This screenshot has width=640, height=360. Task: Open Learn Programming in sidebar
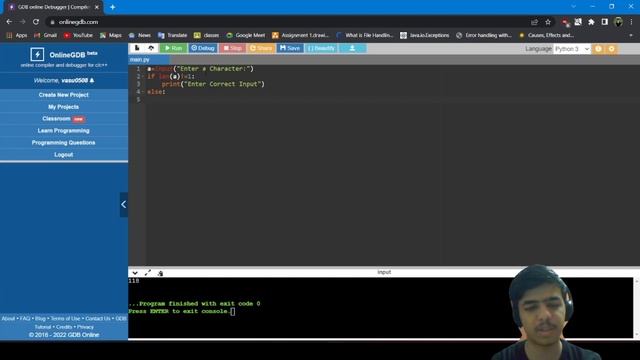click(x=64, y=131)
